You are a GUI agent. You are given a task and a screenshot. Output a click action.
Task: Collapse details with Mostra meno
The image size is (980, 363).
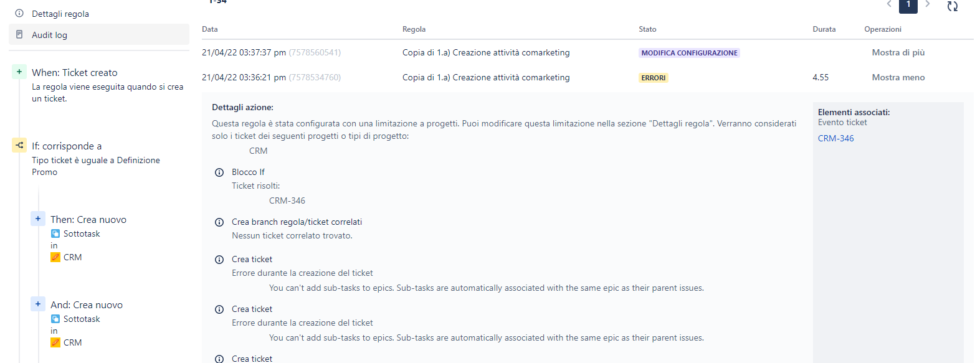[898, 77]
